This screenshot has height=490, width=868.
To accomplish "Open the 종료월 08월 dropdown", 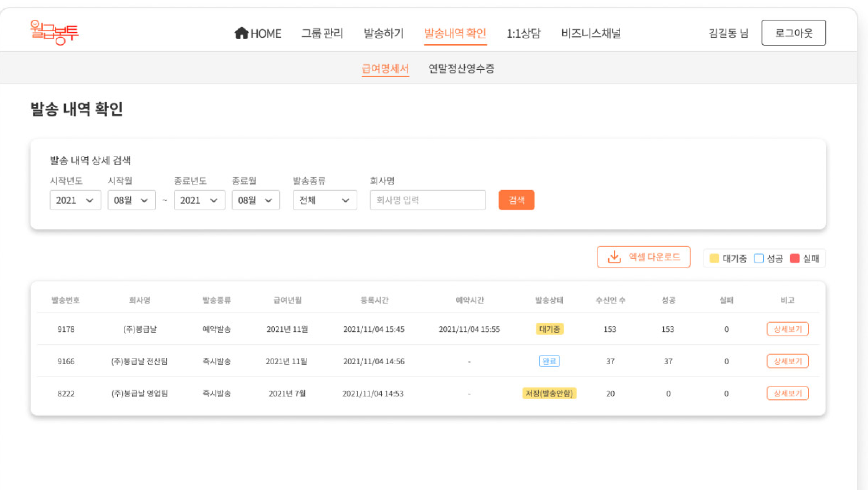I will [x=256, y=200].
